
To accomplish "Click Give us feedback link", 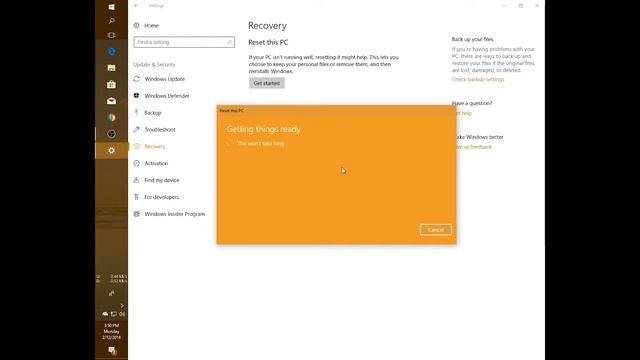I will [x=473, y=147].
